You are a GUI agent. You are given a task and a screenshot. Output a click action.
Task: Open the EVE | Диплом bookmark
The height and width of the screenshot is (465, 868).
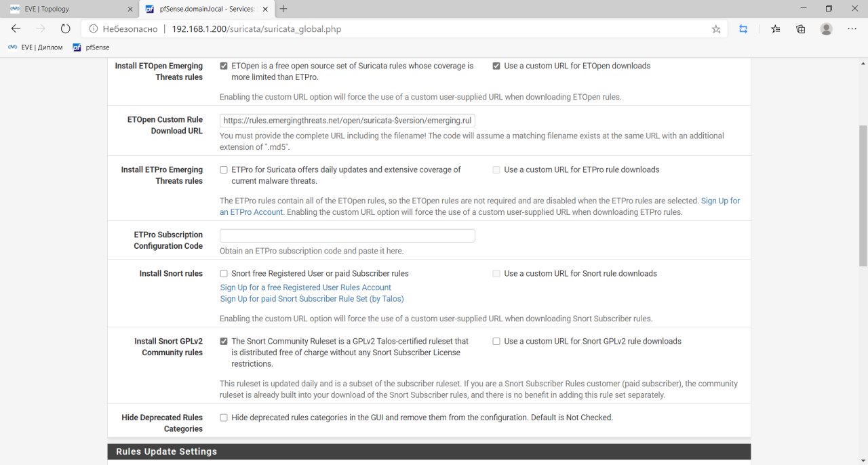(36, 47)
